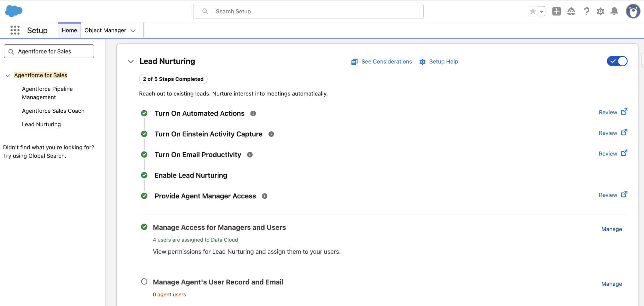Click the Search Setup field
The width and height of the screenshot is (644, 306).
pos(308,11)
